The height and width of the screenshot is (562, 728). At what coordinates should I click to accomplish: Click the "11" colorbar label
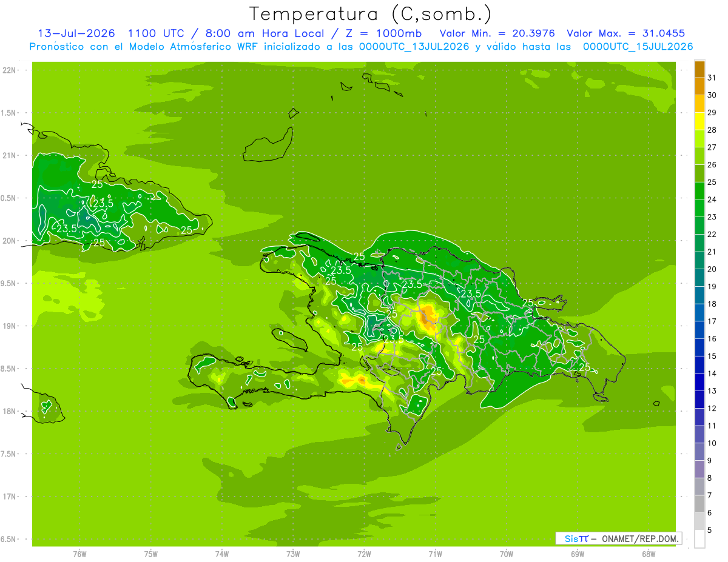(x=712, y=426)
